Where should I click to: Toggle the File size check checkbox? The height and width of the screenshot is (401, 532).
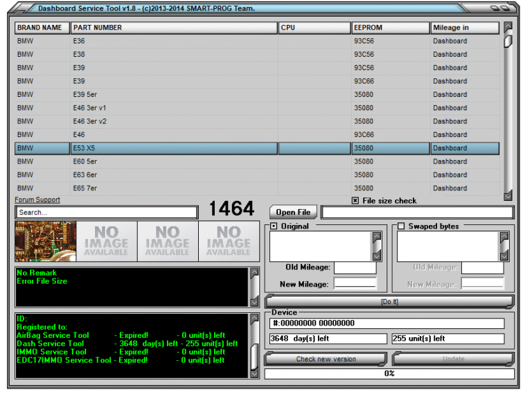click(x=355, y=201)
